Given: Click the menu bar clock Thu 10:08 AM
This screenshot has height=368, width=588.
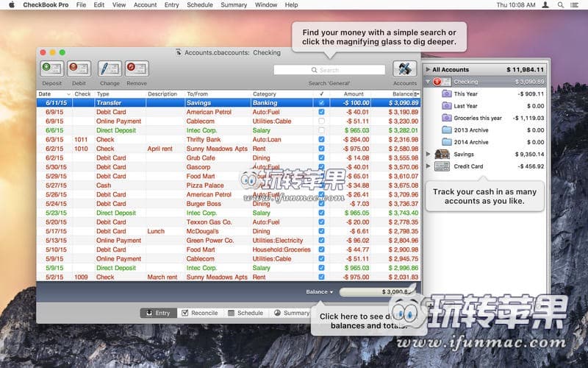Looking at the screenshot, I should [516, 5].
